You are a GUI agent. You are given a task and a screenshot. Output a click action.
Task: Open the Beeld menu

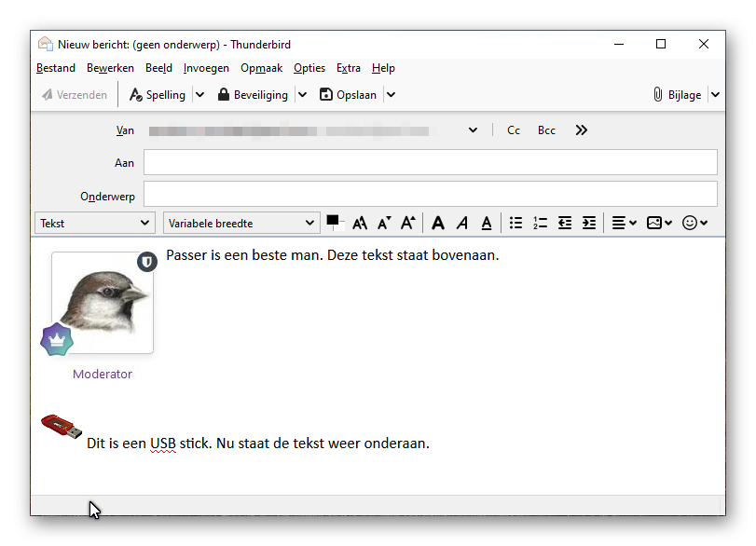point(158,68)
